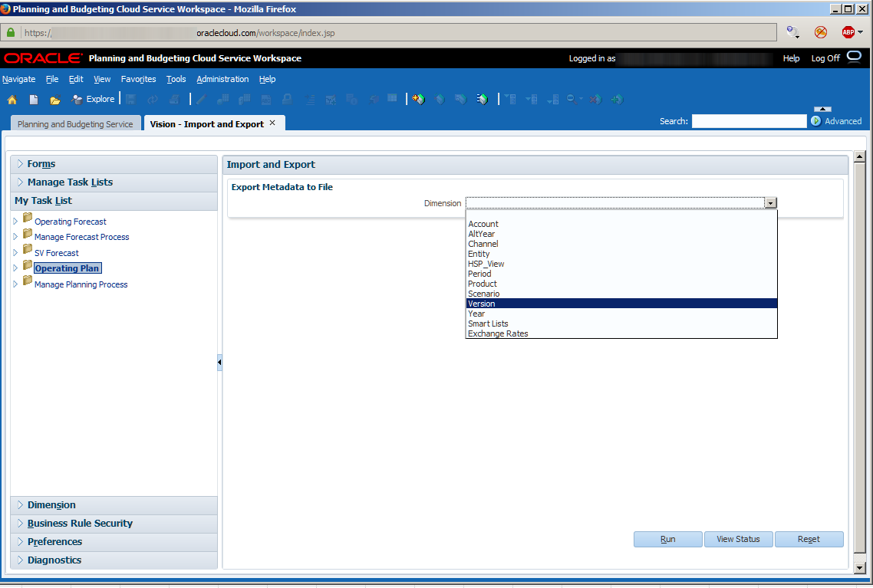Click the Operating Forecast folder icon
The image size is (873, 588).
point(28,218)
